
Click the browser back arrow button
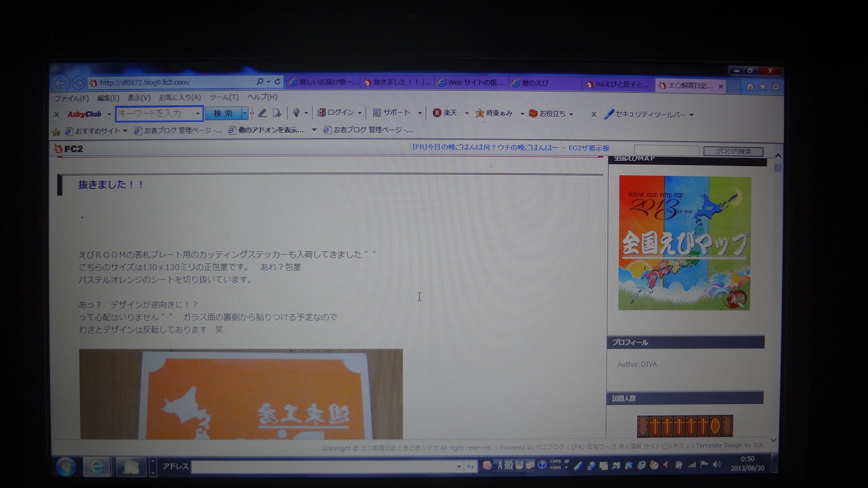point(60,83)
